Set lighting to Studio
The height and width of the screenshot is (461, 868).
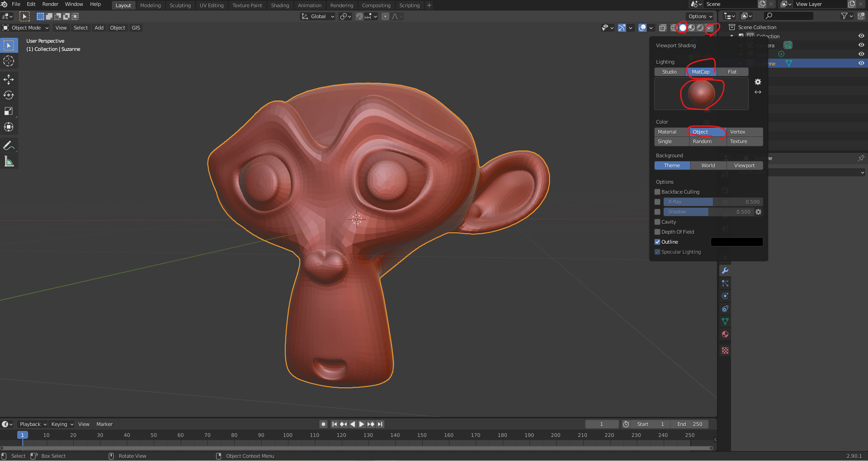pos(669,72)
